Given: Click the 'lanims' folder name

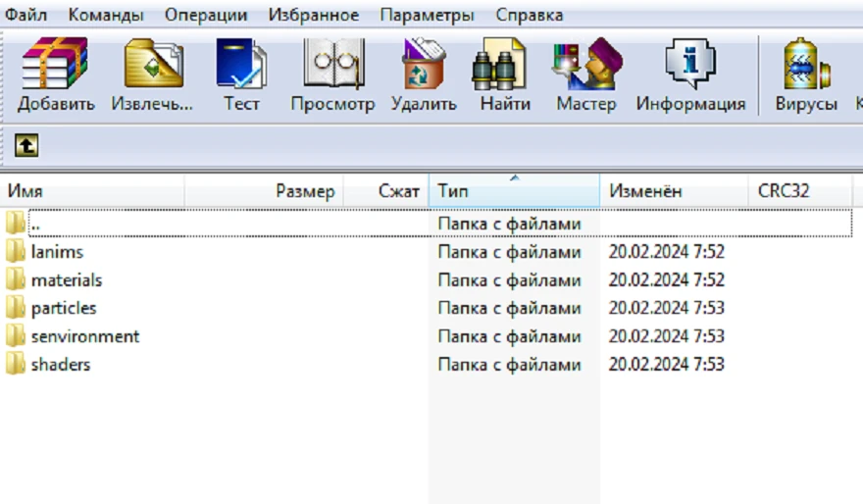Looking at the screenshot, I should pos(57,252).
